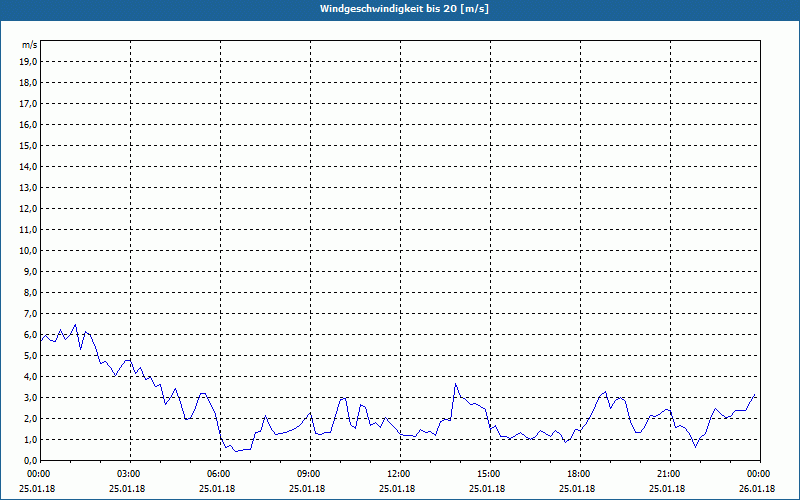The image size is (800, 500).
Task: Click the 12,0 y-axis label
Action: (28, 209)
